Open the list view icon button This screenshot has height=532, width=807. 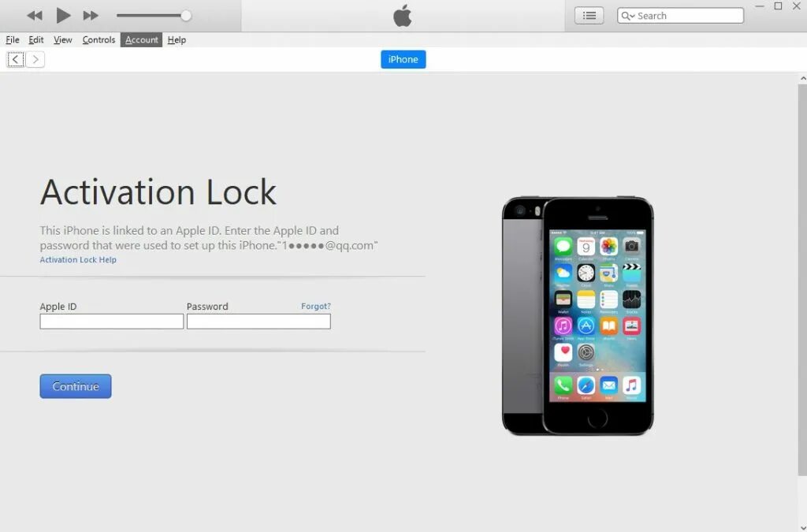coord(589,16)
